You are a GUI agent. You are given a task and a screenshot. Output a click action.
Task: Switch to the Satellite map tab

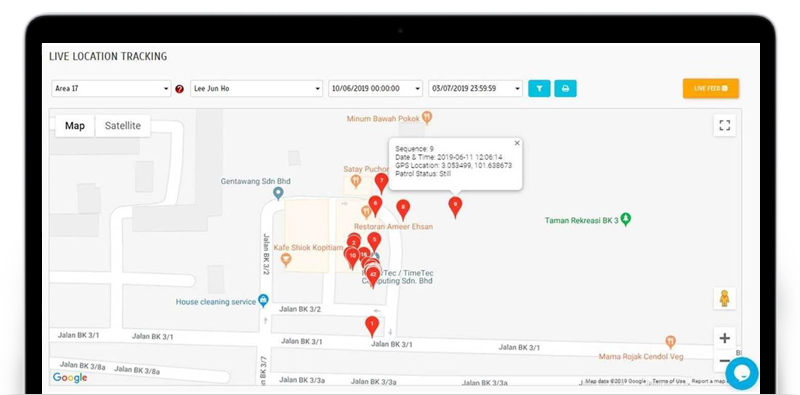coord(122,126)
